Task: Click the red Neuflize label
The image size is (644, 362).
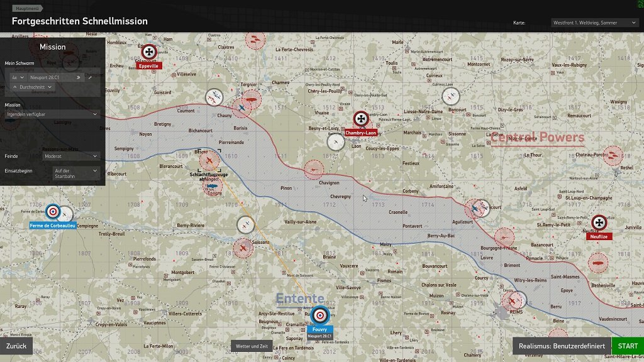Action: click(x=599, y=236)
